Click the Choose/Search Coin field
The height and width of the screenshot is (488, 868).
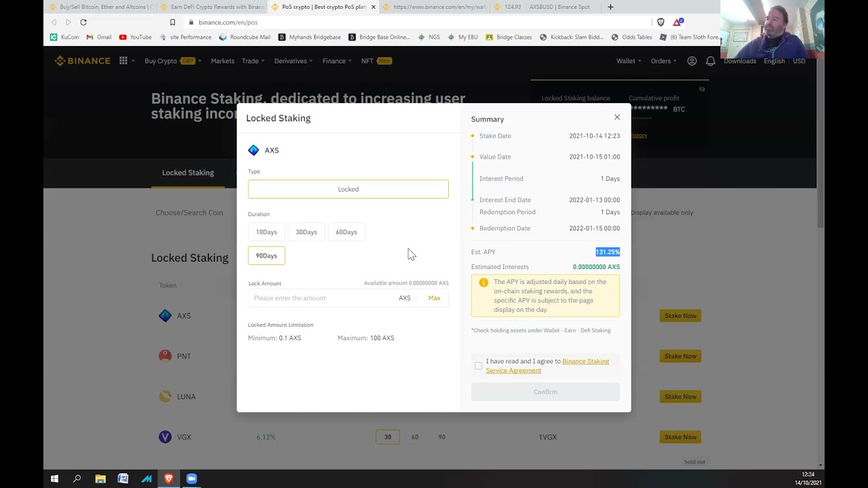point(189,213)
